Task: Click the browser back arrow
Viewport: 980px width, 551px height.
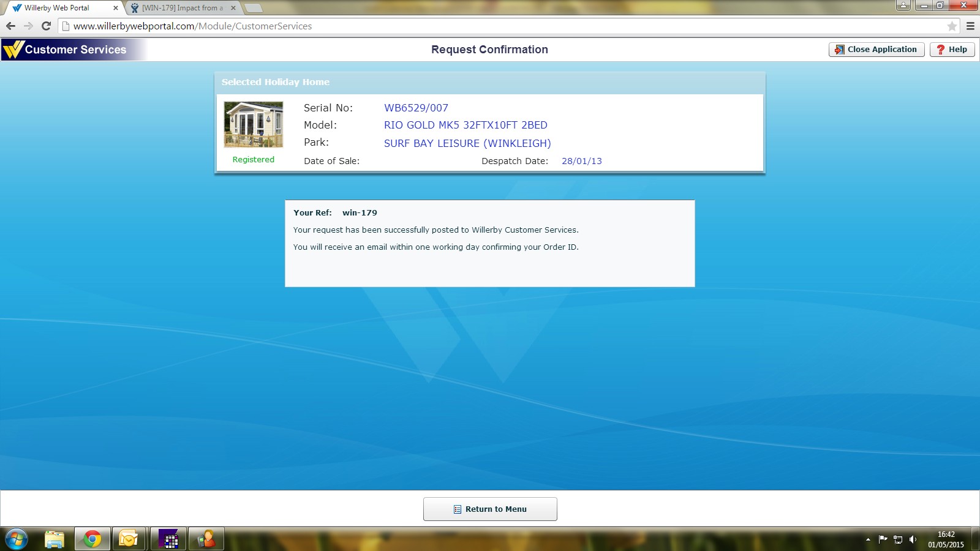Action: click(10, 26)
